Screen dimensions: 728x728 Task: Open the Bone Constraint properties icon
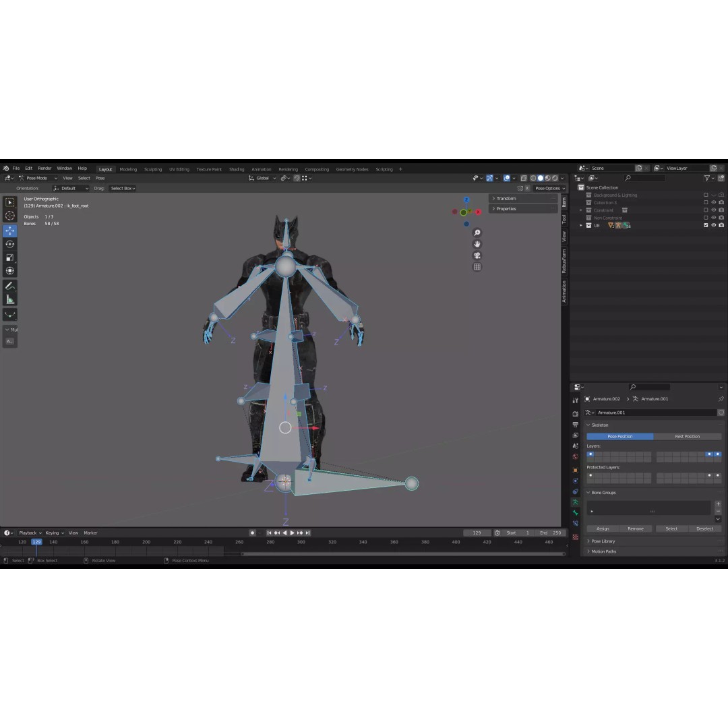coord(575,524)
